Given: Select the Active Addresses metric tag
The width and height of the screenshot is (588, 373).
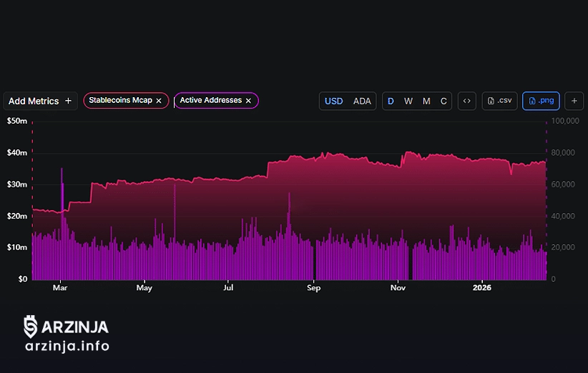Looking at the screenshot, I should 210,101.
